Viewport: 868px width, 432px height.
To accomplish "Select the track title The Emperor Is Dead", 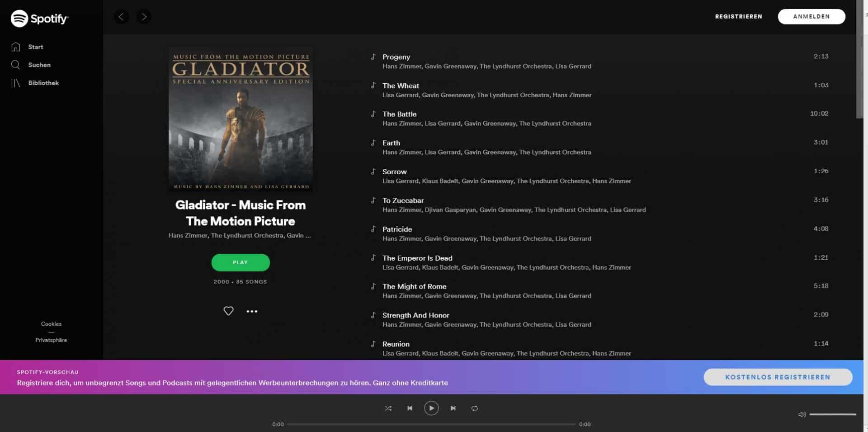I will click(417, 258).
